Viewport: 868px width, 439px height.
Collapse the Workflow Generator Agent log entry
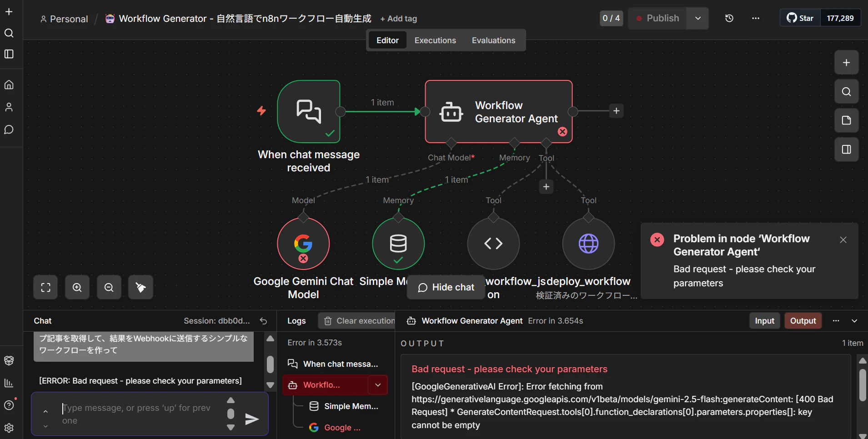[x=377, y=384]
